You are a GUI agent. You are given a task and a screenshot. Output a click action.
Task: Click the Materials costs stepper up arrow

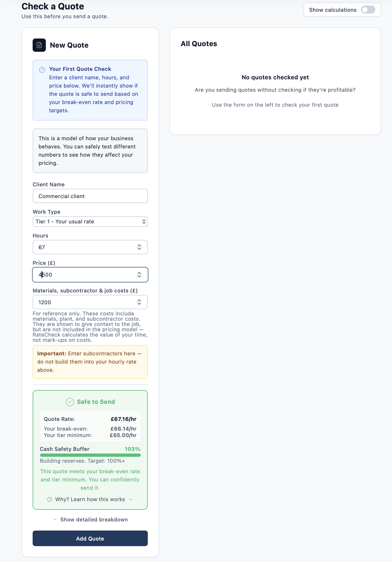pyautogui.click(x=139, y=300)
